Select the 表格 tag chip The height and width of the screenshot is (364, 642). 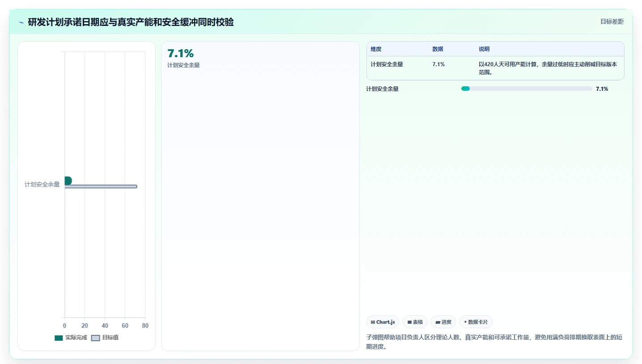tap(415, 322)
